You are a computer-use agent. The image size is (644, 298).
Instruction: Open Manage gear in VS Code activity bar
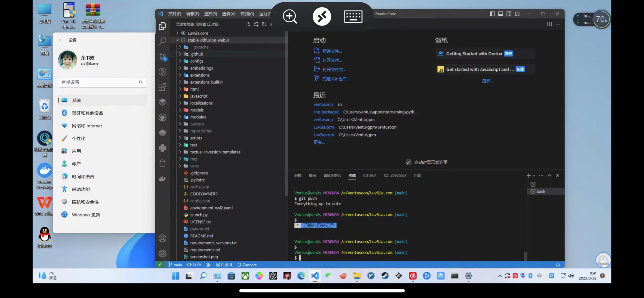click(162, 254)
